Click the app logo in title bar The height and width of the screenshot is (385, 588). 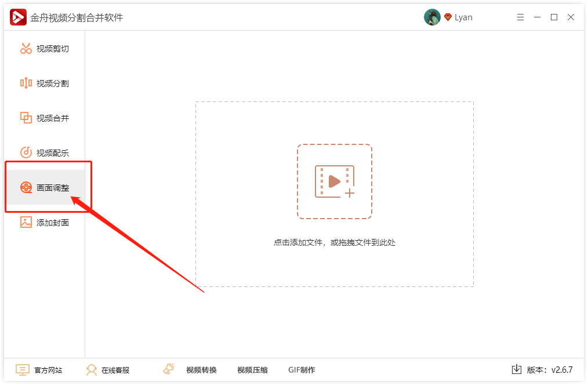point(18,17)
